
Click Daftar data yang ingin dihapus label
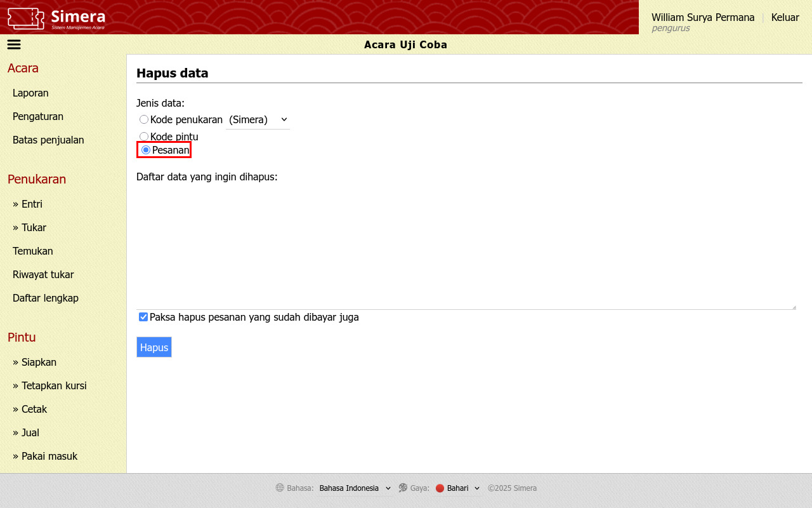click(207, 177)
